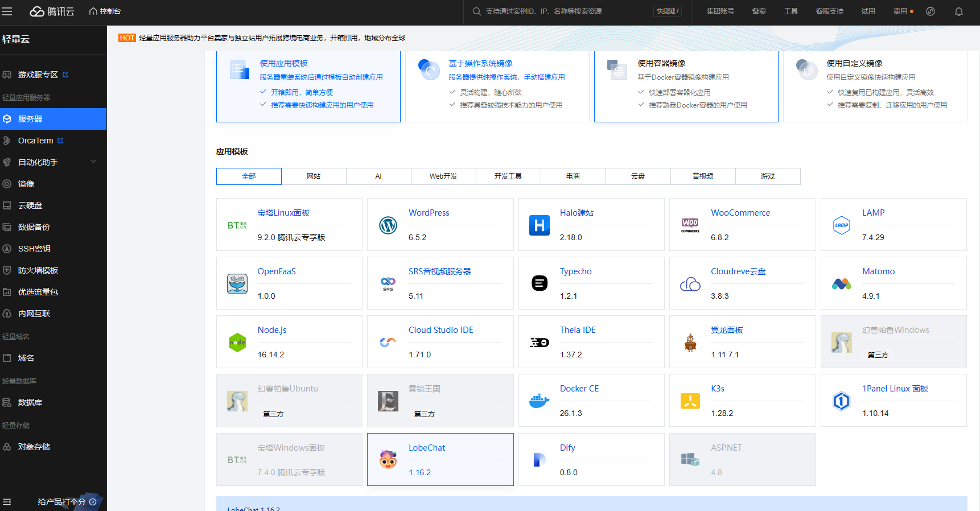Viewport: 980px width, 511px height.
Task: Switch to the AI template tab
Action: [x=378, y=176]
